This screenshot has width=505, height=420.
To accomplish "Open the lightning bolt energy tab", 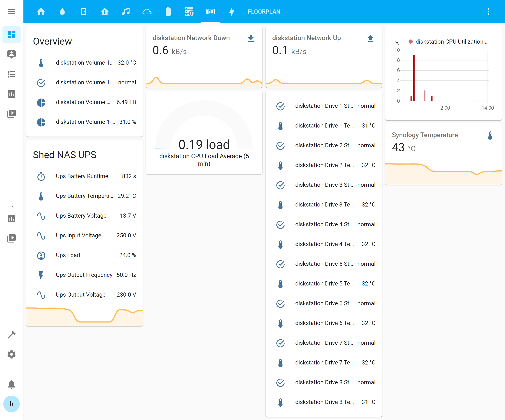I will click(231, 12).
